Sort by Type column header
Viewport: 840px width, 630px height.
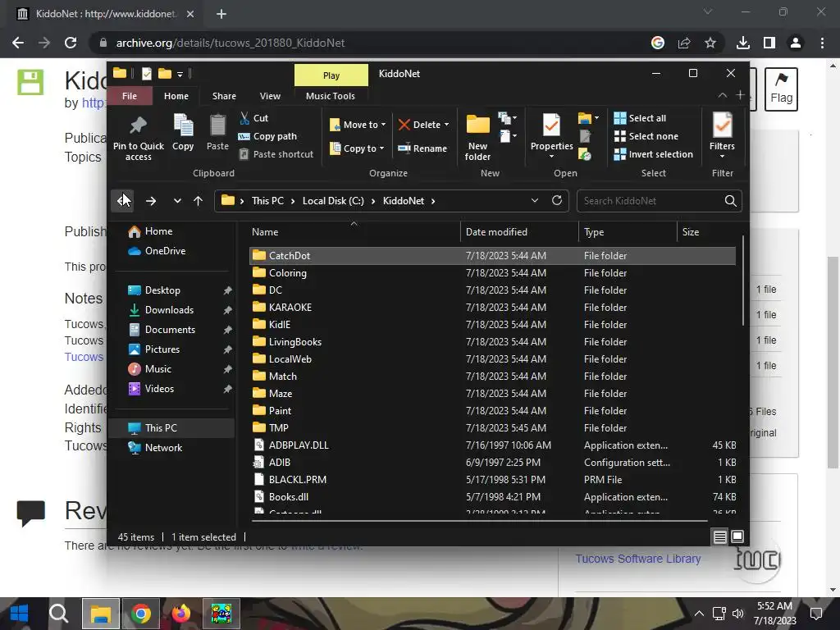(628, 232)
